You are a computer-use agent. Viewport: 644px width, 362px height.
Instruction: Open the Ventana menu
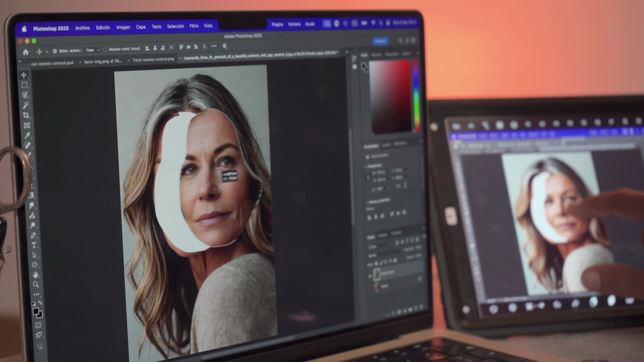294,24
